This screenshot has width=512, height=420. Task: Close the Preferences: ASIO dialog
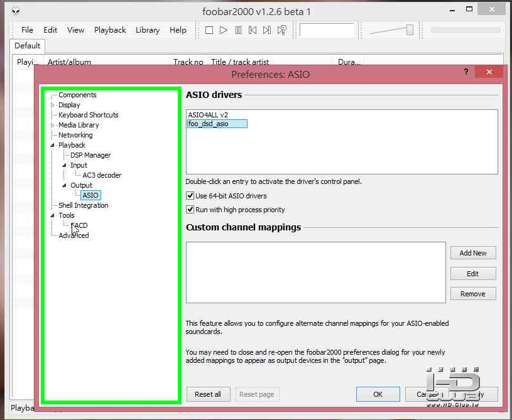[489, 72]
